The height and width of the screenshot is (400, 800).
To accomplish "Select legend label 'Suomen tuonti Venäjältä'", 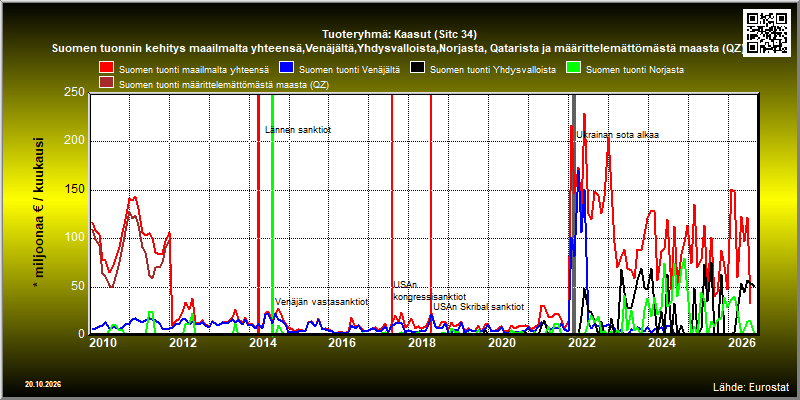I will [349, 69].
